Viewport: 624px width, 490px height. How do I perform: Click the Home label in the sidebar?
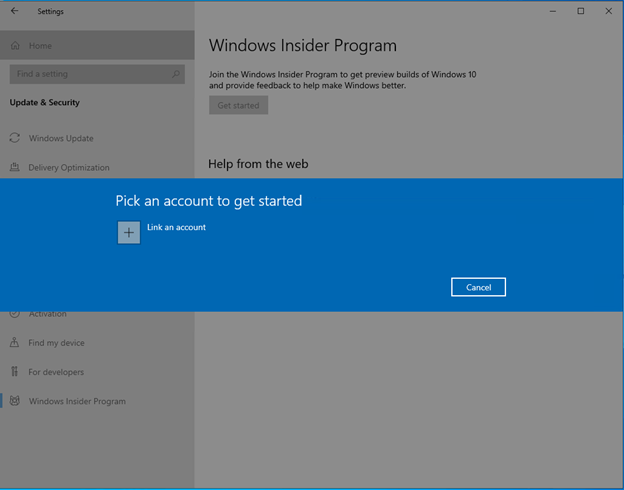[x=40, y=46]
